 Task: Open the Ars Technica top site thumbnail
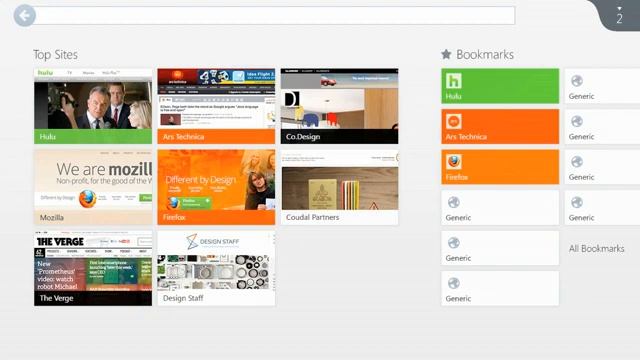(x=216, y=106)
